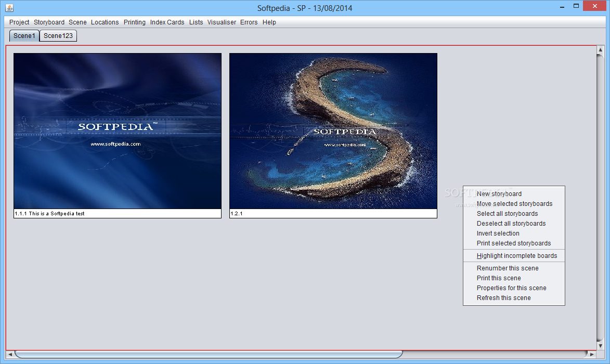
Task: Switch to the Scene1 tab
Action: pos(24,36)
